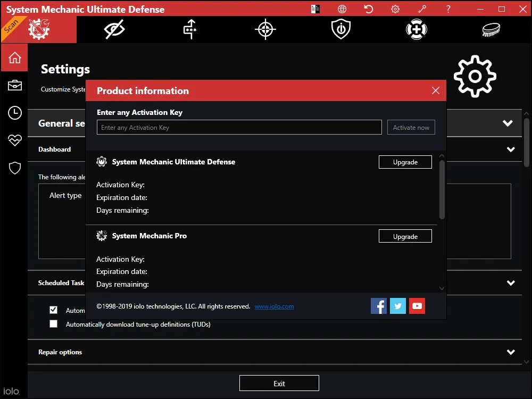The image size is (532, 399).
Task: Click Expiration date under Ultimate Defense
Action: click(x=122, y=197)
